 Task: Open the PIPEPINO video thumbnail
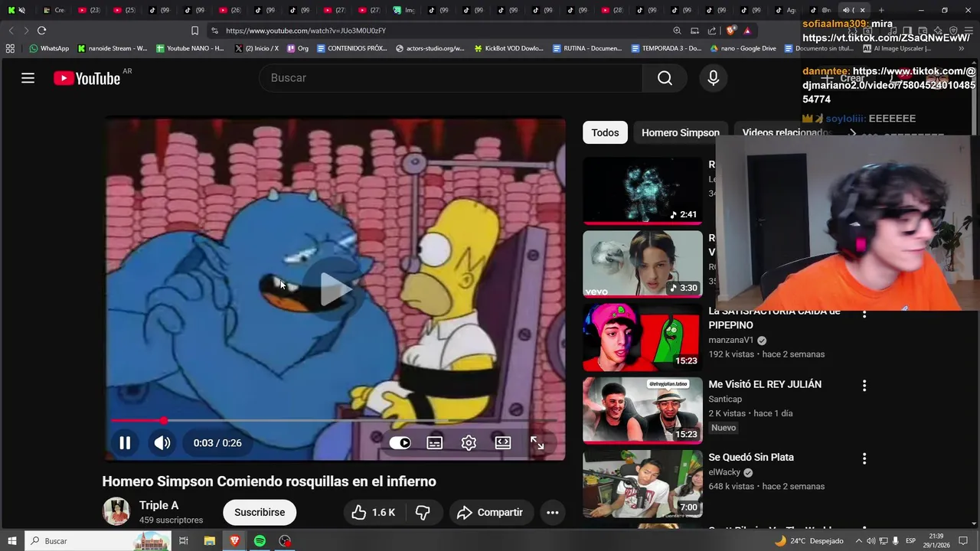click(642, 337)
